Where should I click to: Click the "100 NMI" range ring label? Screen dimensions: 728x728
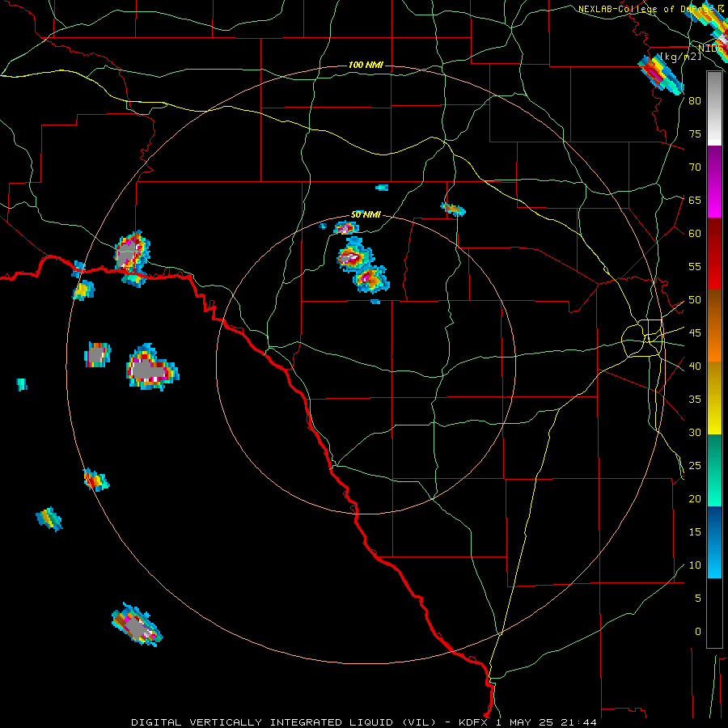[366, 65]
